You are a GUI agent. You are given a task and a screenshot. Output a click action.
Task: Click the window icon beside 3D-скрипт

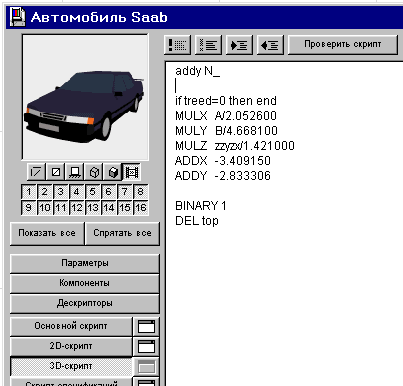146,367
